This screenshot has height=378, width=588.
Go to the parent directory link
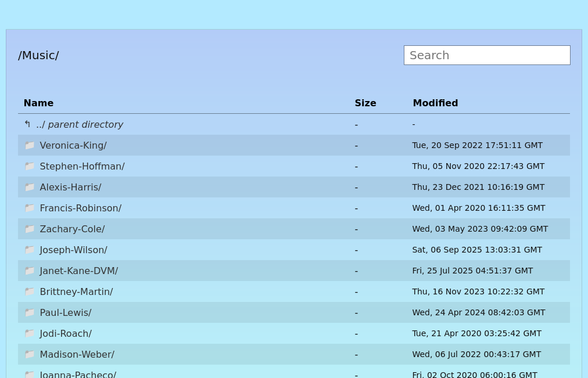80,124
